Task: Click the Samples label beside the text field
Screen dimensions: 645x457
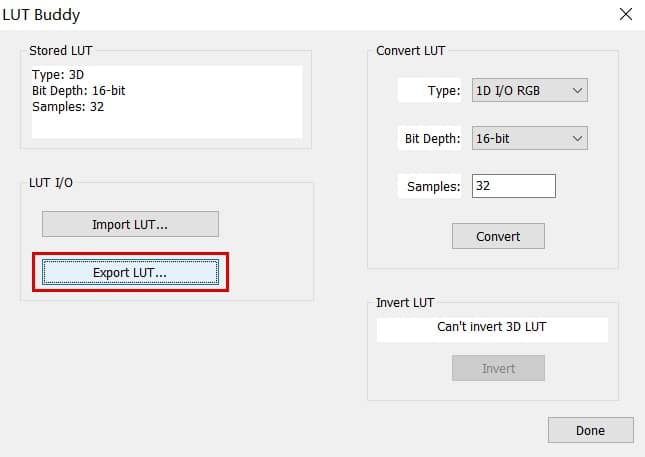Action: 433,186
